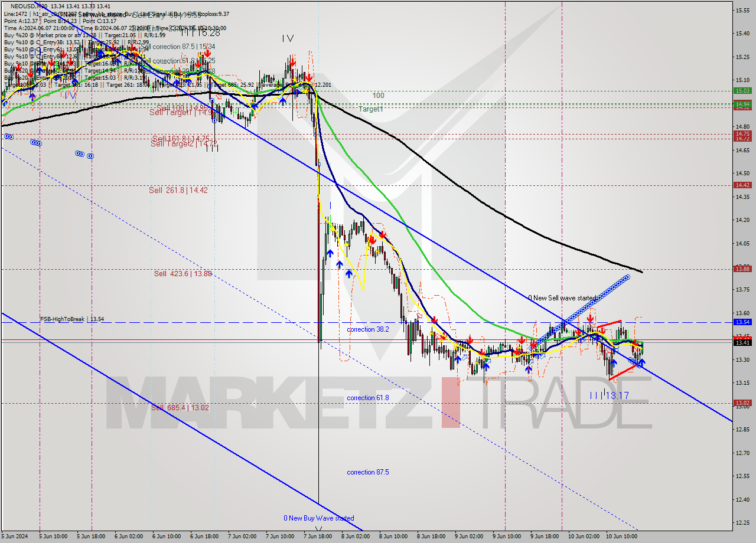Screen dimensions: 756x543
Task: Click '10 Jun 02:00' on the time axis
Action: click(x=584, y=537)
